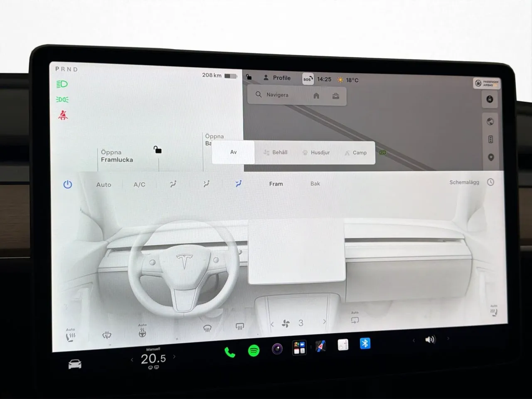Open the driver Profile menu
The height and width of the screenshot is (399, 532).
tap(277, 78)
